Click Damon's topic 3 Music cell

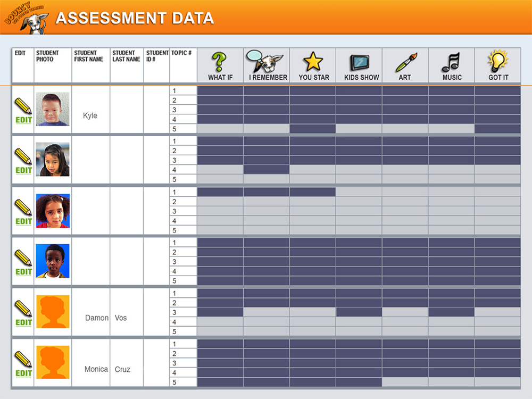[x=451, y=312]
